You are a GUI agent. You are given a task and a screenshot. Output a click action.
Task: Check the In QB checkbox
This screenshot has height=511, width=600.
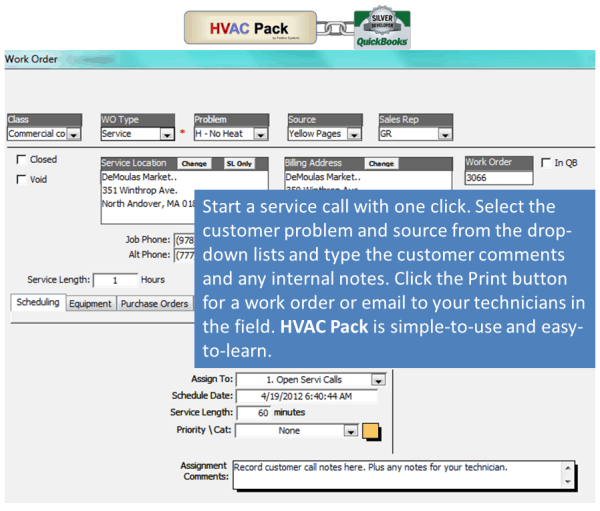coord(545,162)
